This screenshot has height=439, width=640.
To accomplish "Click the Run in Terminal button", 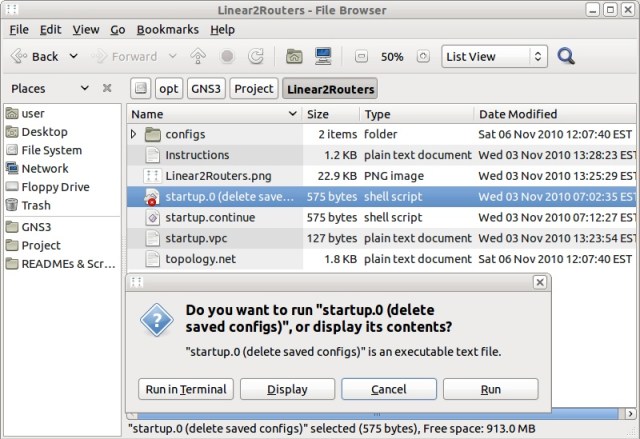I will tap(186, 389).
